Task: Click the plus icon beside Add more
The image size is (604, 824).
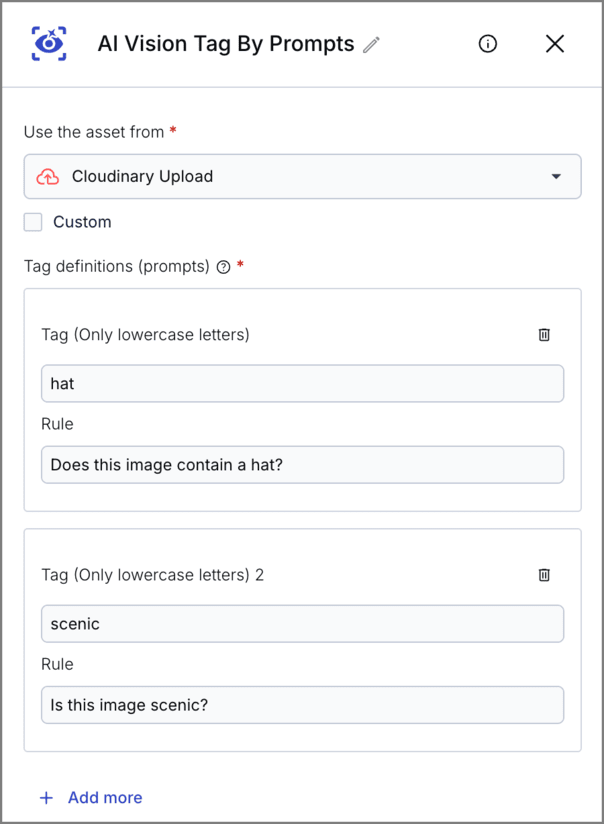Action: point(45,798)
